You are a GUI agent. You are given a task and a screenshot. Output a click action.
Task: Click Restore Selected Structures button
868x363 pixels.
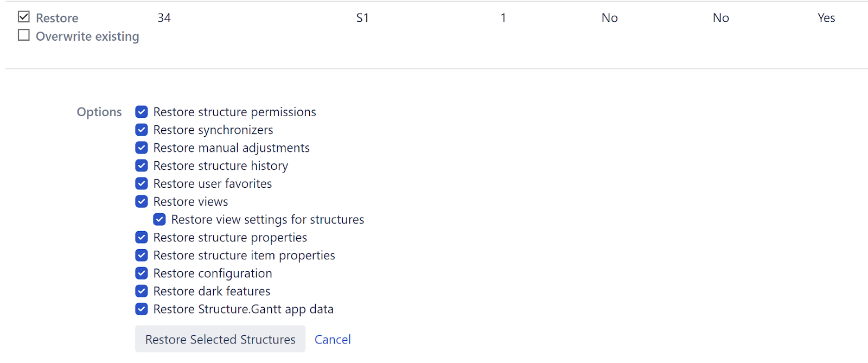point(220,339)
